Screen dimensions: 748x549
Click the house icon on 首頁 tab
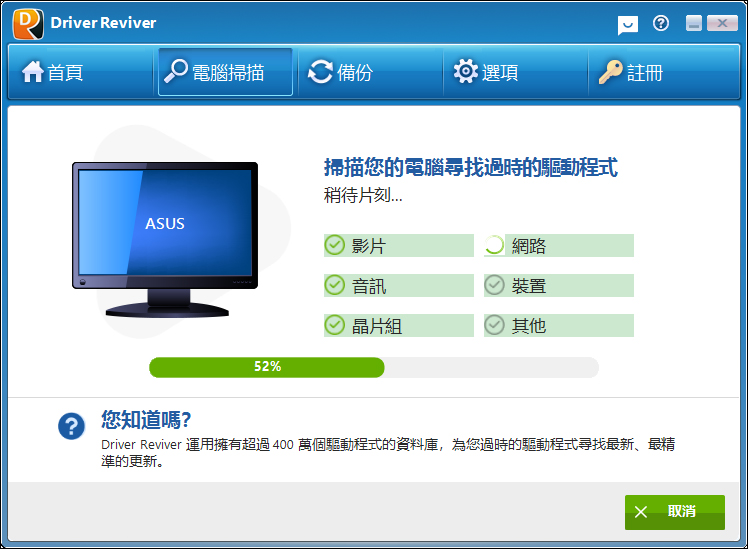pyautogui.click(x=32, y=72)
